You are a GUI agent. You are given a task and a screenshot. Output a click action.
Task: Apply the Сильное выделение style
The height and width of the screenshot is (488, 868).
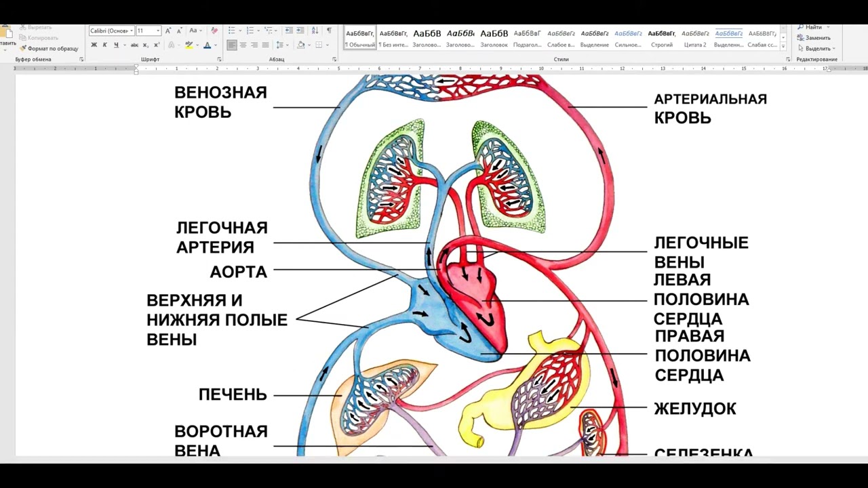click(x=628, y=38)
